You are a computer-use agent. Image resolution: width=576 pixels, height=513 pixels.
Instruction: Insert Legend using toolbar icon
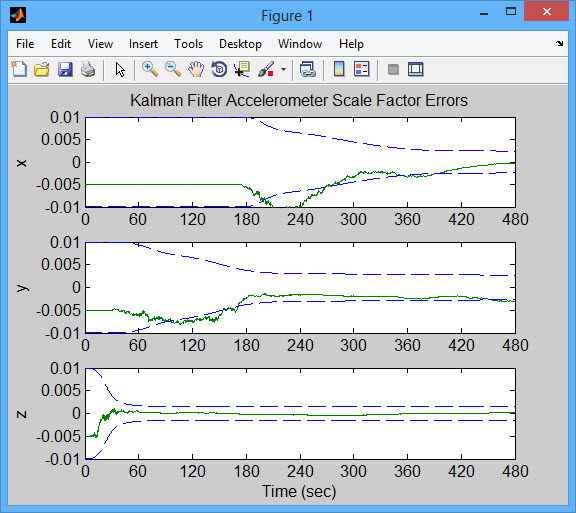pyautogui.click(x=361, y=69)
